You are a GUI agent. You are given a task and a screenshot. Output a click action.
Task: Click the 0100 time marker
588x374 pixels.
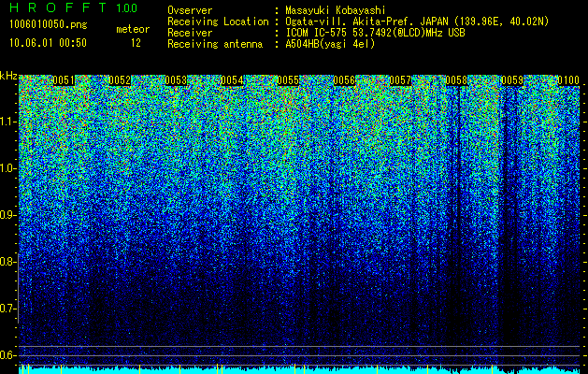coord(568,80)
